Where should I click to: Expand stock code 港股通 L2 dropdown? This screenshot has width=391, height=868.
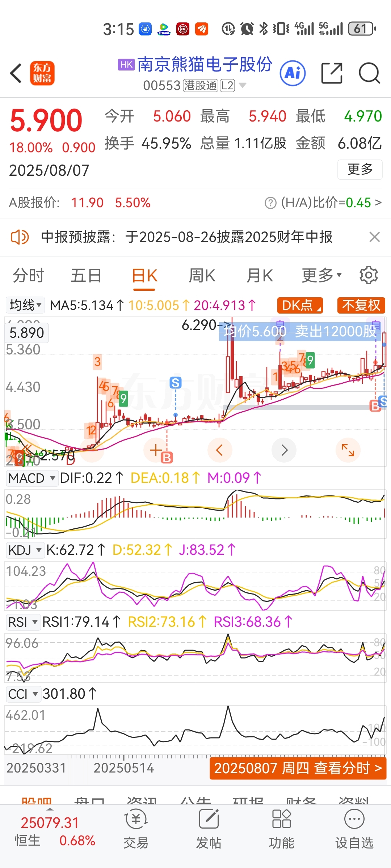[x=243, y=86]
